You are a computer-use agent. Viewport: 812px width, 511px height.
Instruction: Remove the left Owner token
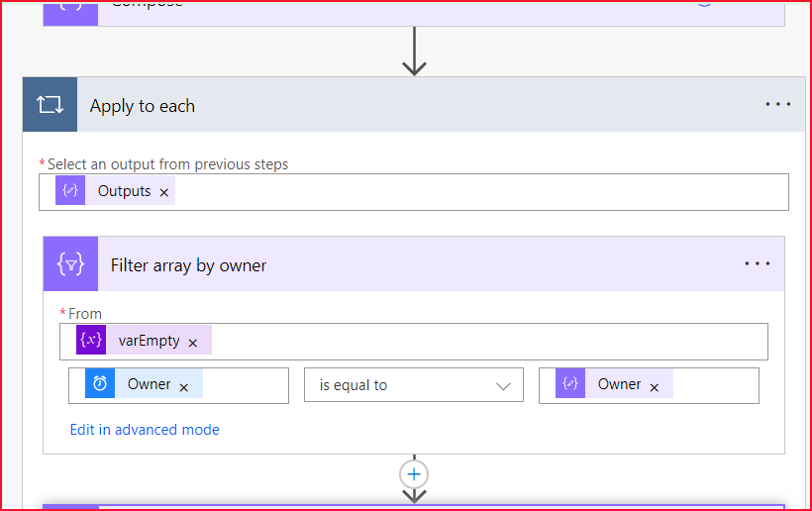184,387
